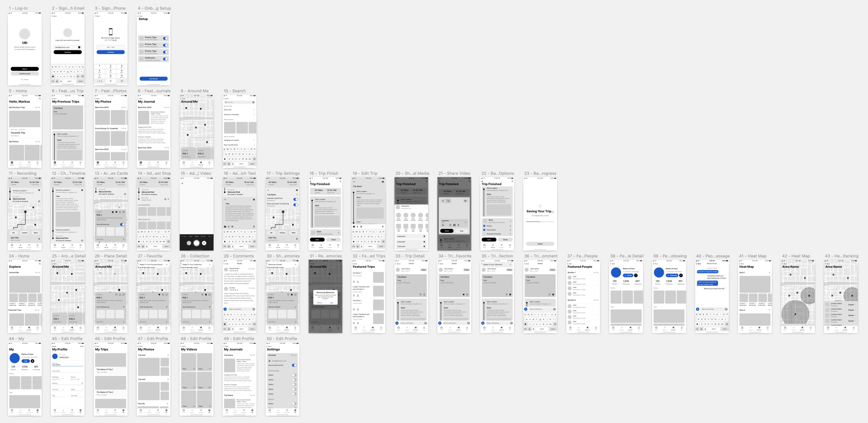Click save disk icon on 19 - Edit Trip
This screenshot has height=423, width=868.
click(x=383, y=182)
